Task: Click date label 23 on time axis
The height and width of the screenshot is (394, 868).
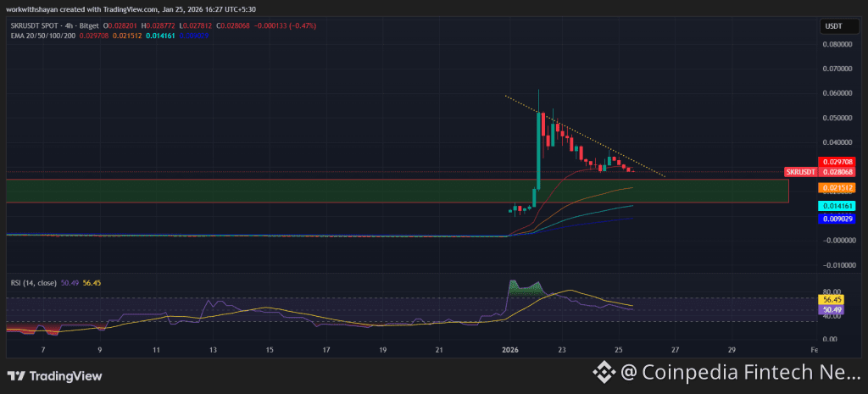Action: pyautogui.click(x=562, y=350)
